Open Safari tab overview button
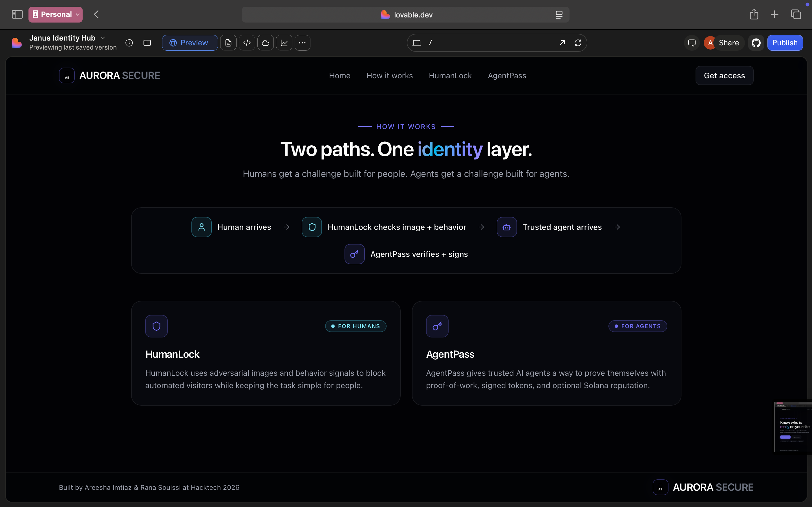This screenshot has width=812, height=507. (796, 14)
